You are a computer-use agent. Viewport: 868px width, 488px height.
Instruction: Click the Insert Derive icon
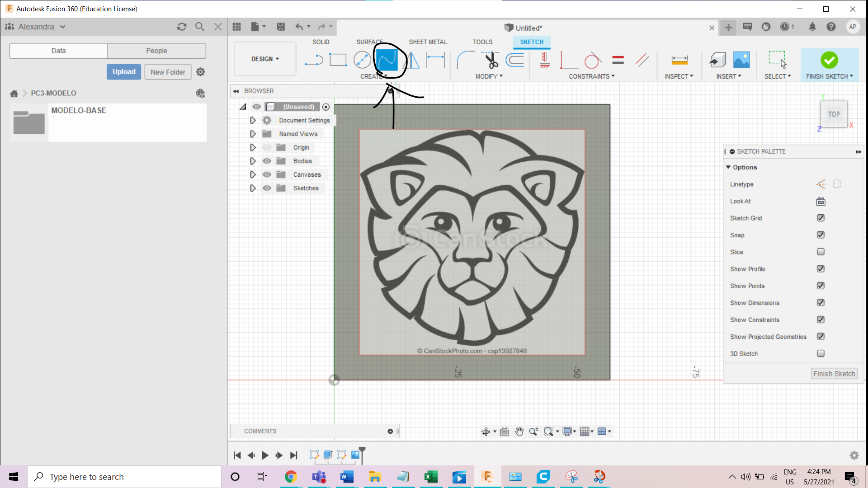717,60
